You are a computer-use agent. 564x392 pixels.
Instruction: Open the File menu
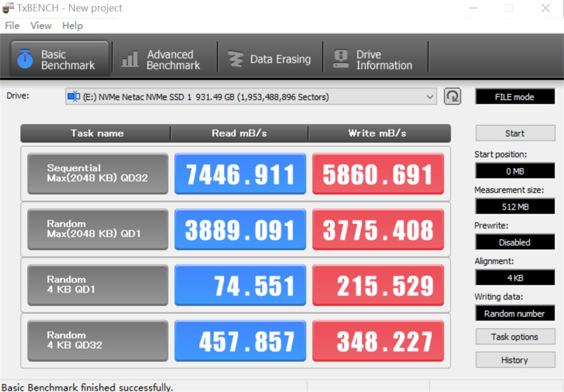click(x=12, y=25)
